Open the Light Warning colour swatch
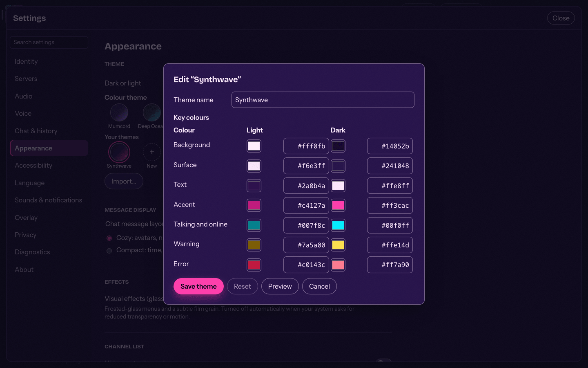Image resolution: width=588 pixels, height=368 pixels. (x=254, y=245)
